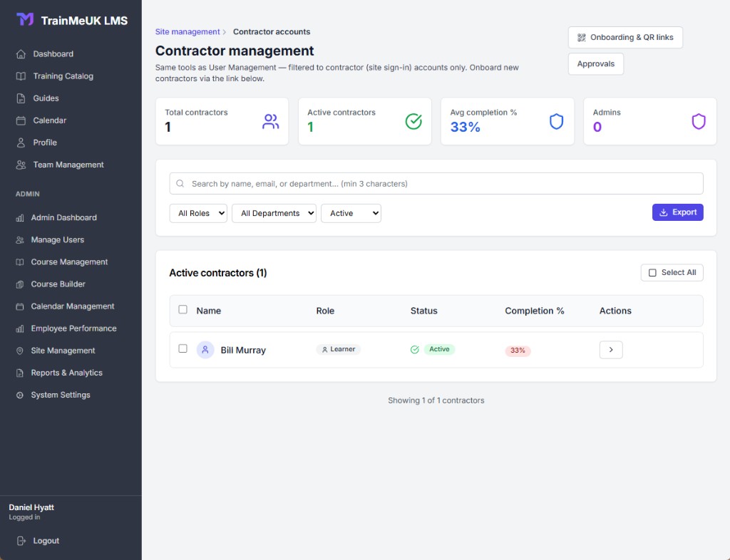Expand Bill Murray row with chevron button
Image resolution: width=730 pixels, height=560 pixels.
click(611, 350)
